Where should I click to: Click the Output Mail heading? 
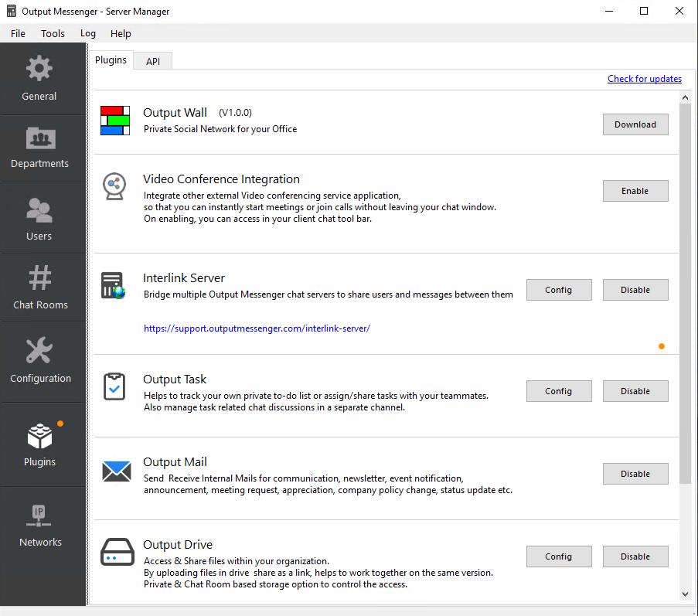coord(175,462)
